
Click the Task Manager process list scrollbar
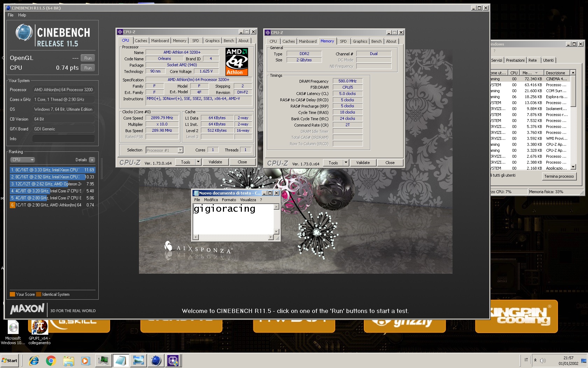click(x=573, y=120)
